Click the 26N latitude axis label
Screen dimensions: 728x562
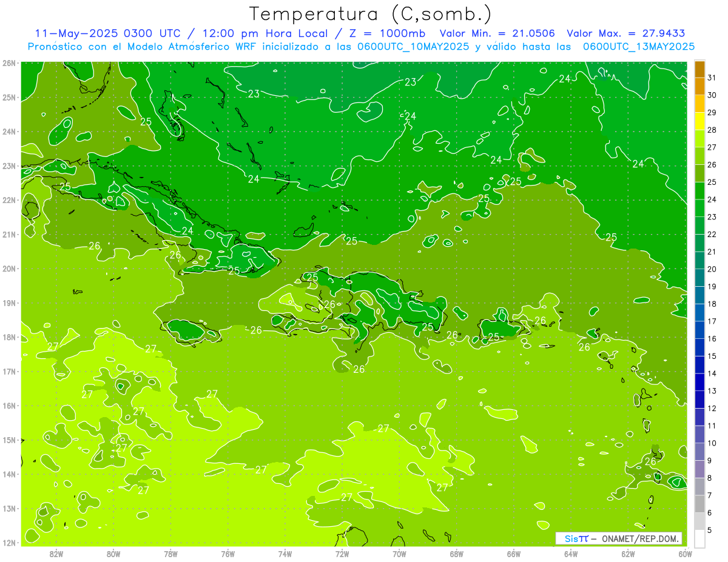[x=9, y=63]
